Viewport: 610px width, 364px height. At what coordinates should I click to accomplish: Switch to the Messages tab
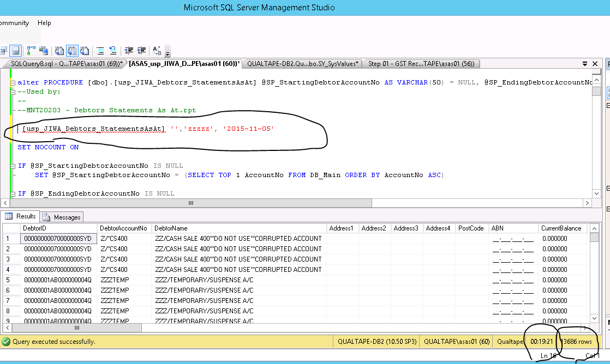click(62, 217)
